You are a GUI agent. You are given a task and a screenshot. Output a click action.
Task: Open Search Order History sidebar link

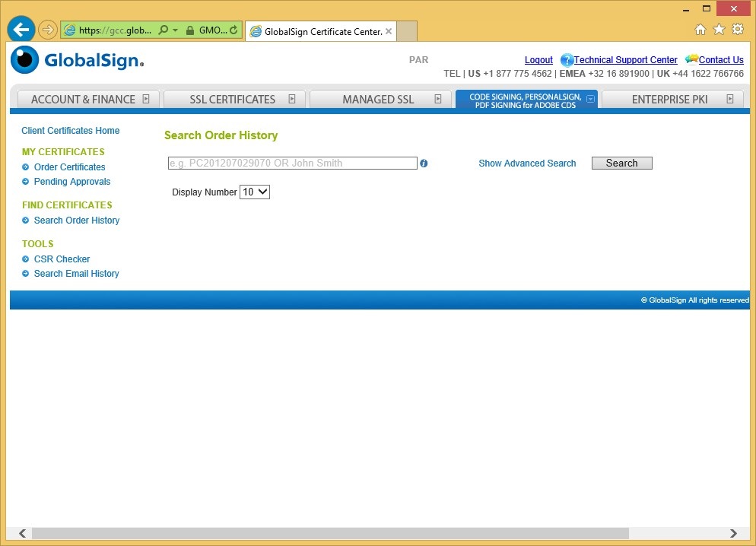click(x=77, y=221)
